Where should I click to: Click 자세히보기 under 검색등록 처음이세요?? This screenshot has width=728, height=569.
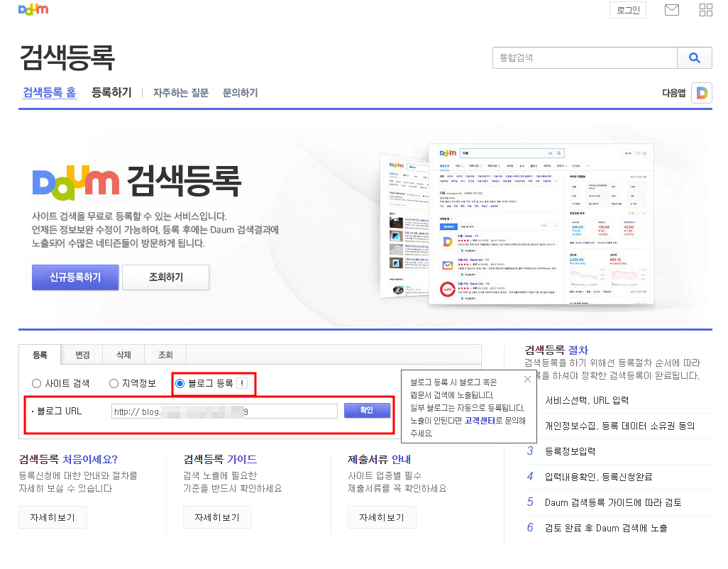tap(53, 517)
